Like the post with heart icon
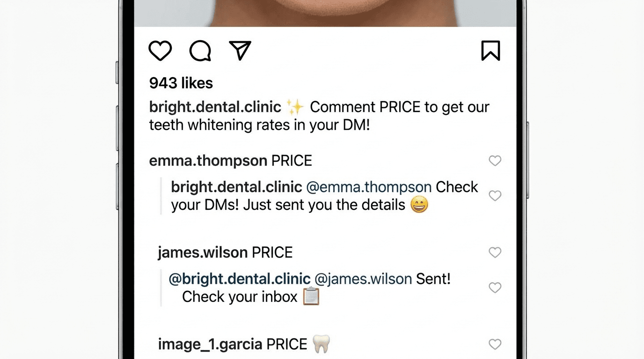644x359 pixels. [160, 50]
